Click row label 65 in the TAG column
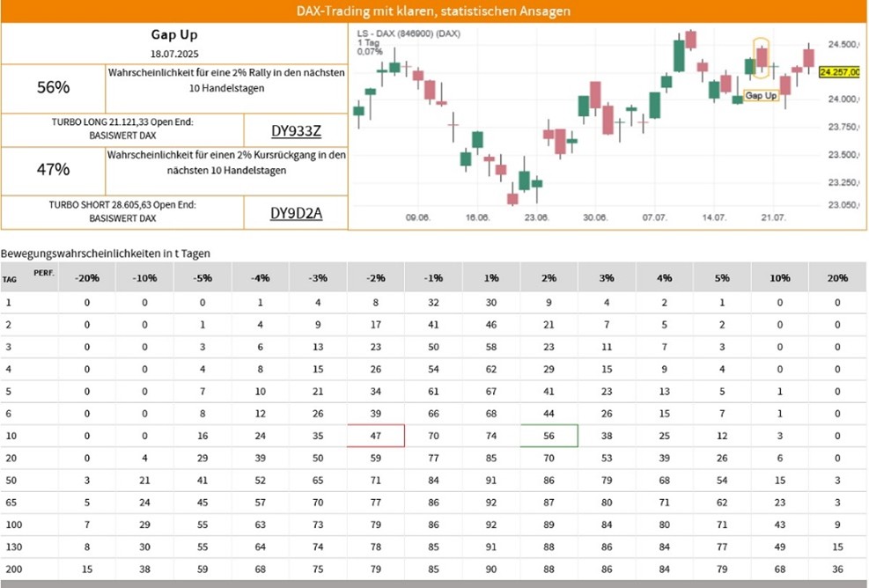The width and height of the screenshot is (869, 588). [x=11, y=503]
